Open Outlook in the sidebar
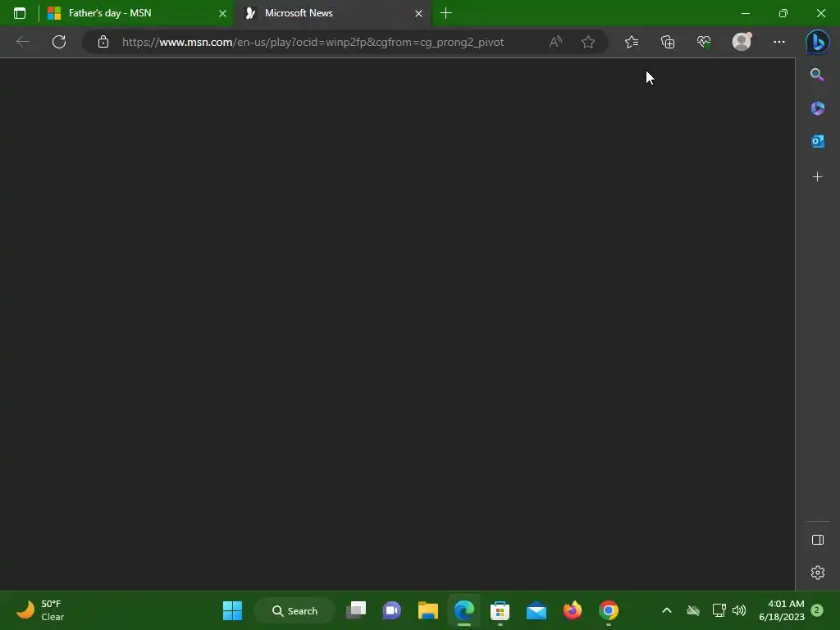Screen dimensions: 840x630 coord(817,141)
